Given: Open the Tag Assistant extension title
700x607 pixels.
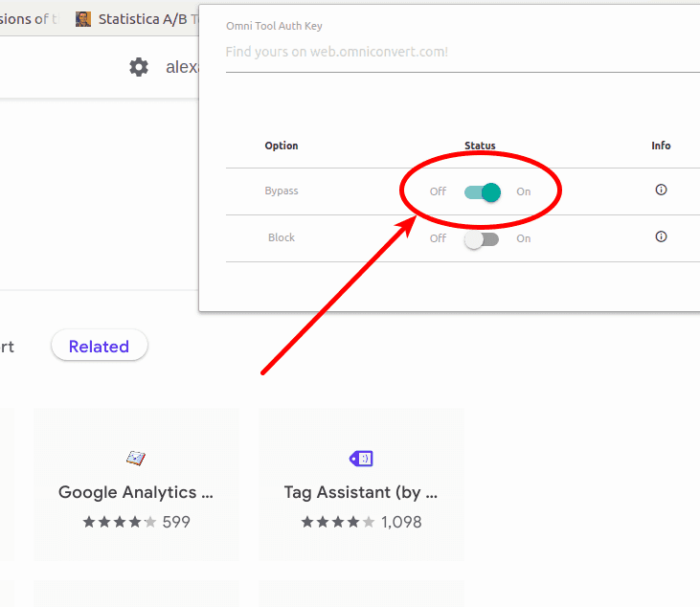Looking at the screenshot, I should 361,493.
